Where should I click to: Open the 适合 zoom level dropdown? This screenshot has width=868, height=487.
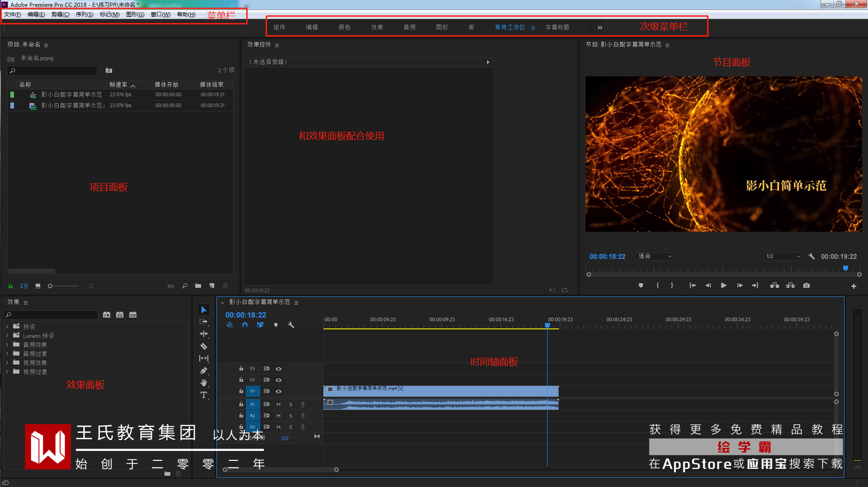654,256
